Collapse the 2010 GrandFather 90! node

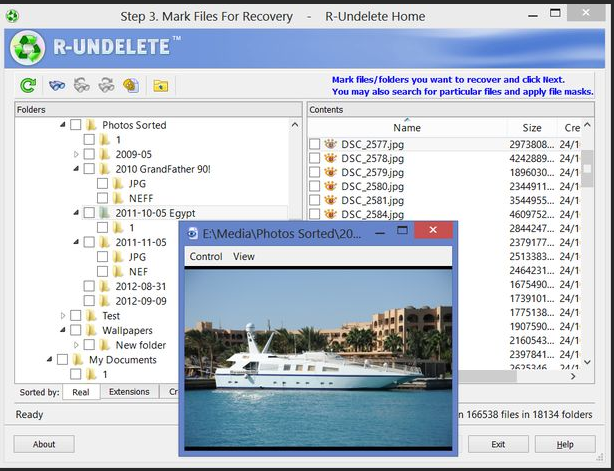(x=76, y=169)
